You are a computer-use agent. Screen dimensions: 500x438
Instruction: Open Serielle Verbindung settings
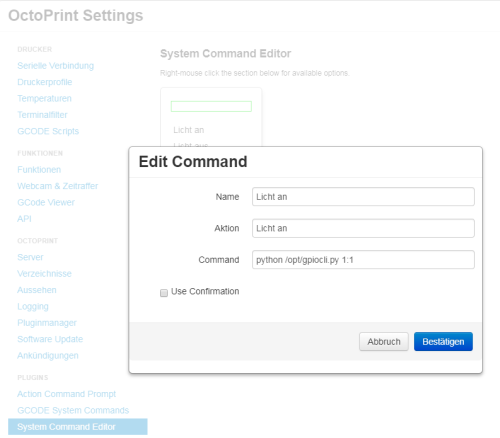click(x=56, y=66)
